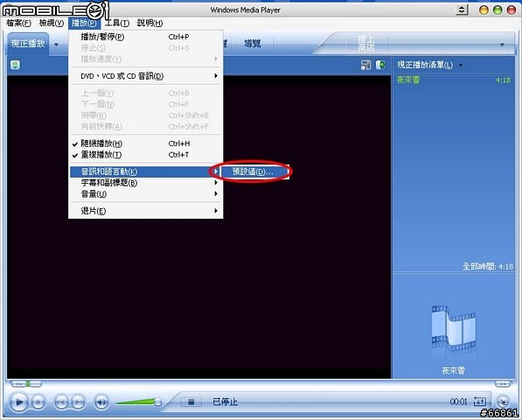
Task: Click the maximize video window icon
Action: click(x=365, y=65)
